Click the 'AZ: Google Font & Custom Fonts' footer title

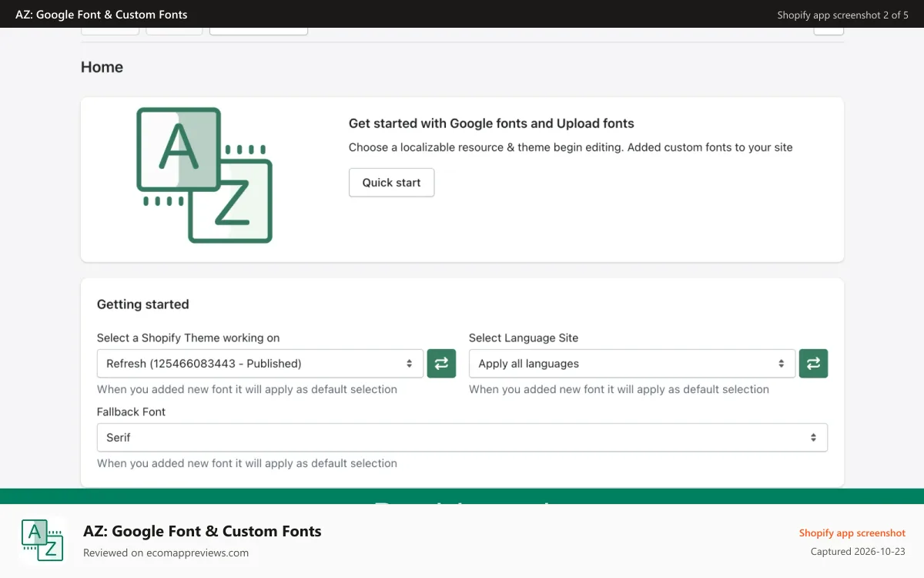click(203, 531)
